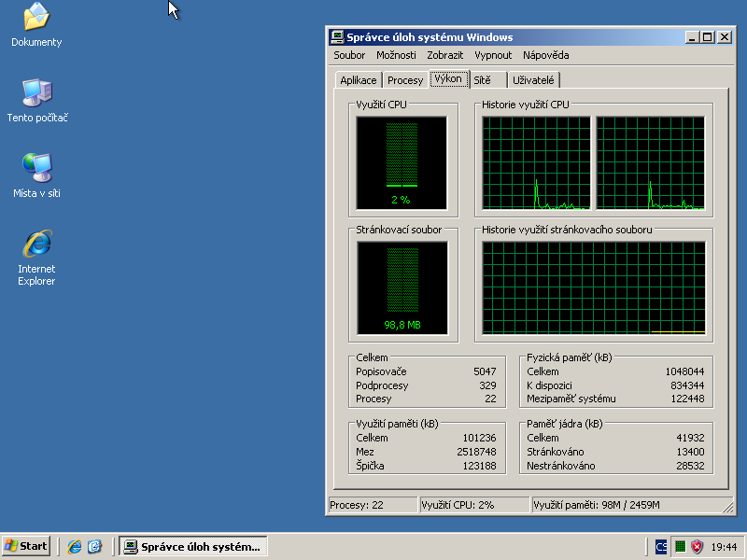Viewport: 747px width, 560px height.
Task: Click memory usage Celkem value 101236
Action: pos(479,438)
